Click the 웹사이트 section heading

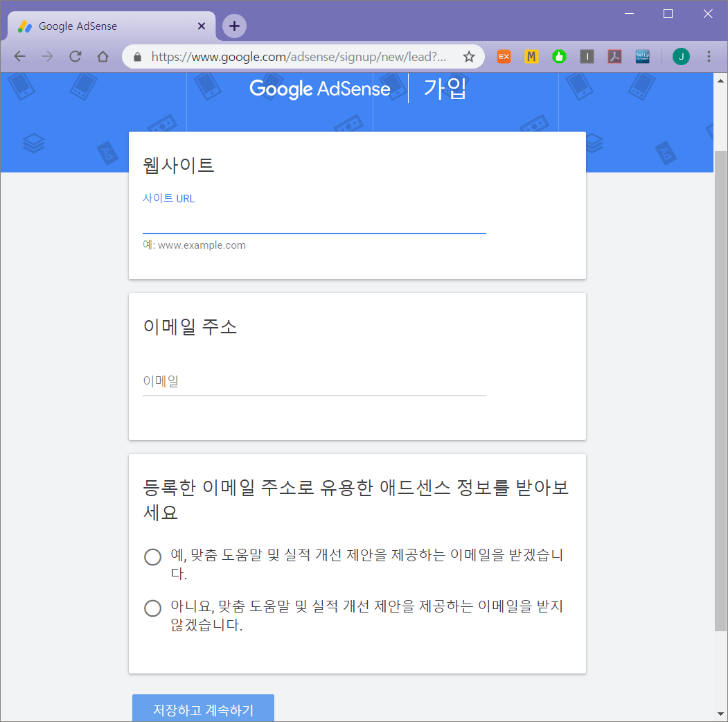(179, 166)
